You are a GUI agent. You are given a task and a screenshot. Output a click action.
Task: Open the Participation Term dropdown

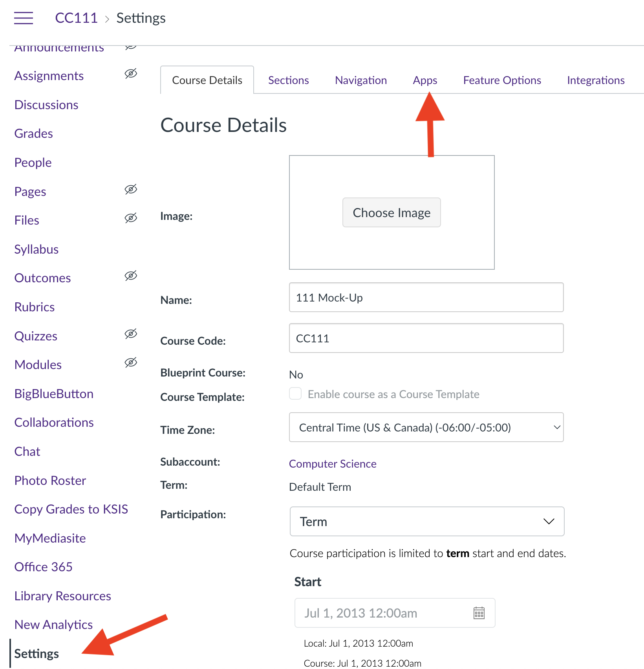(427, 521)
